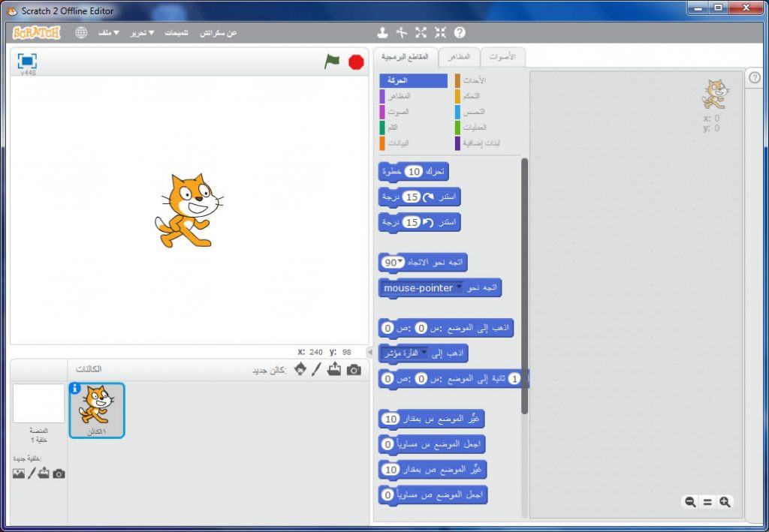Select the orange البيانات (Data) category
Screen dimensions: 769x532
coord(414,143)
